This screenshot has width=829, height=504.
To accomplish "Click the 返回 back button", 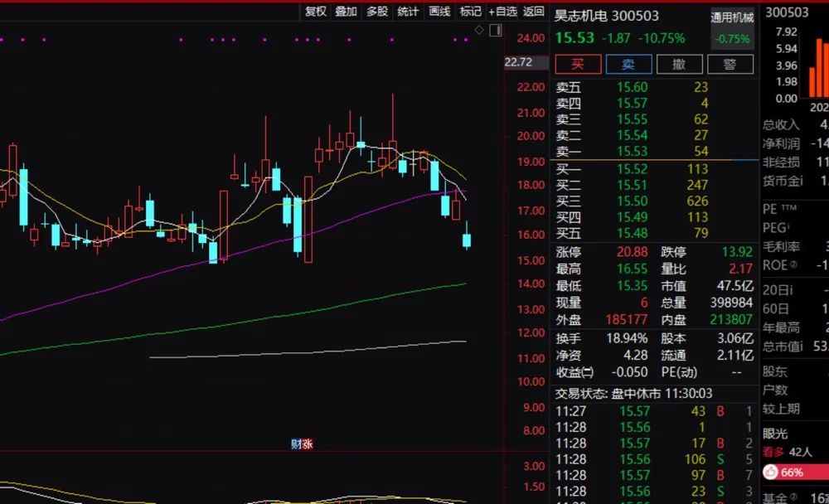I will click(533, 11).
